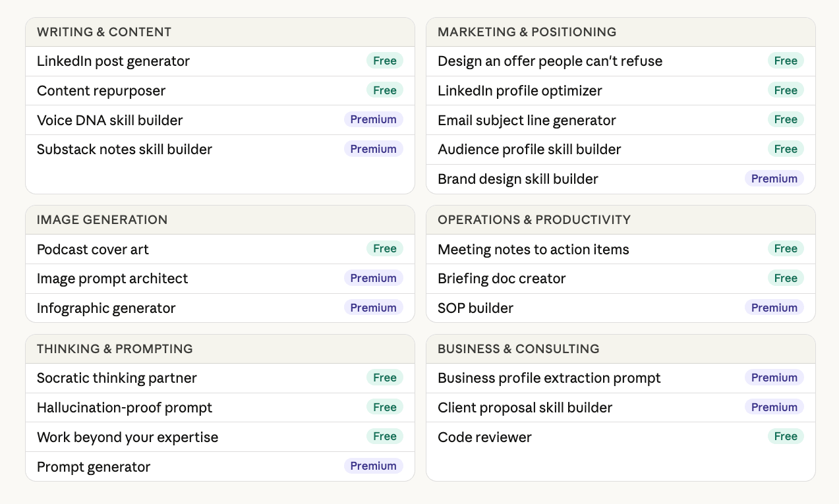Open Voice DNA skill builder
This screenshot has height=504, width=839.
(220, 120)
